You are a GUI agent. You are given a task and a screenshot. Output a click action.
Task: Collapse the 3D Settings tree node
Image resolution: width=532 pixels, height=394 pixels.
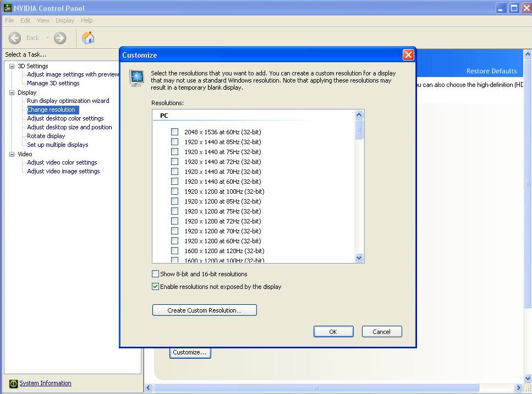click(x=12, y=66)
